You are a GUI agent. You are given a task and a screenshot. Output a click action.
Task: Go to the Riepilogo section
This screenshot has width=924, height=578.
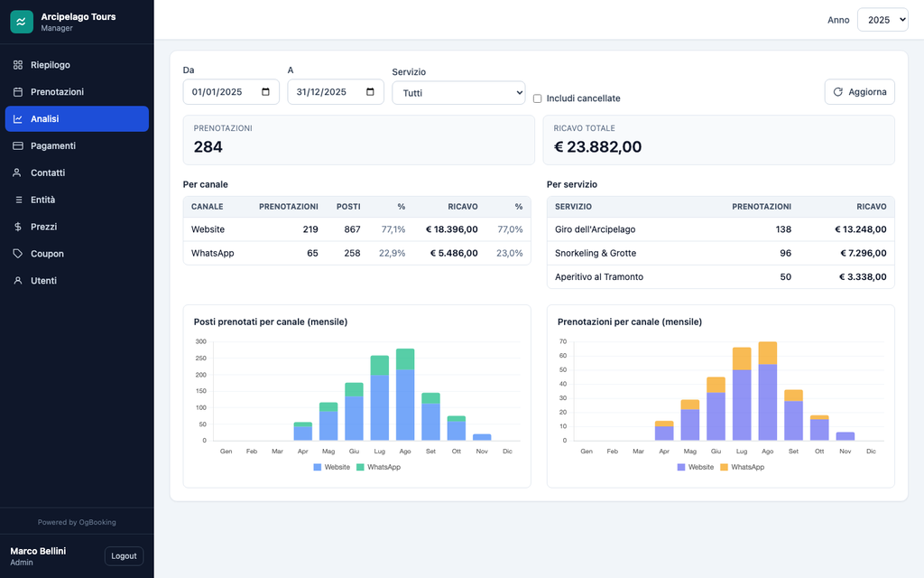(x=77, y=65)
